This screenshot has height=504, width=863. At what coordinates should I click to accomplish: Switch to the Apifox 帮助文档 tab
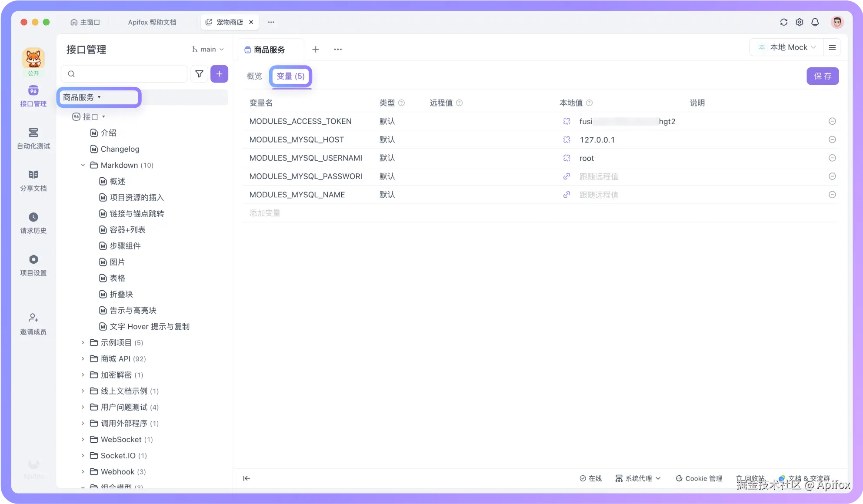pyautogui.click(x=152, y=22)
